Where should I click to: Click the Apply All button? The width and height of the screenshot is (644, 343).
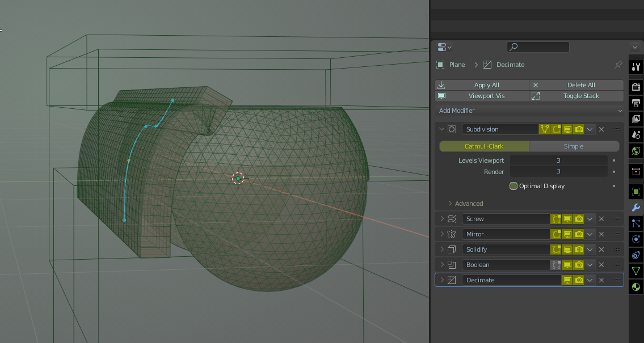[482, 85]
